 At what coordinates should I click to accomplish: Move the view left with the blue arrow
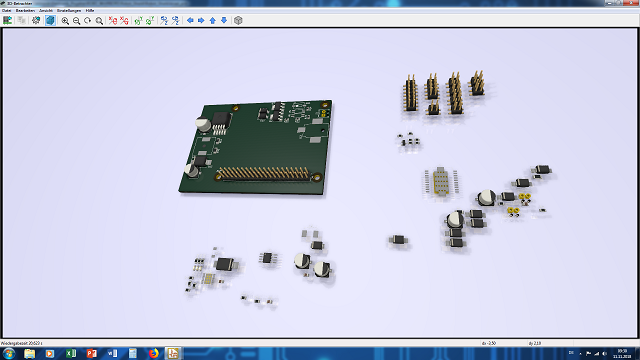[x=190, y=20]
